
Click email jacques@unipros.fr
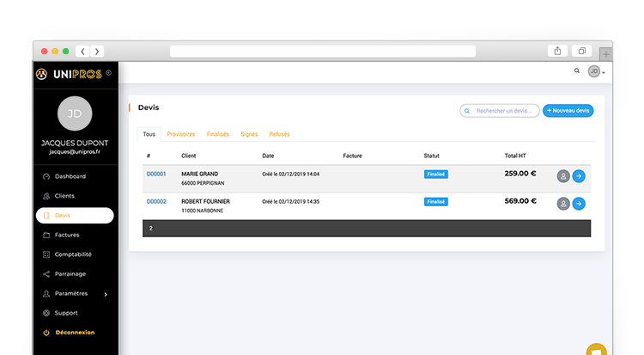tap(75, 152)
